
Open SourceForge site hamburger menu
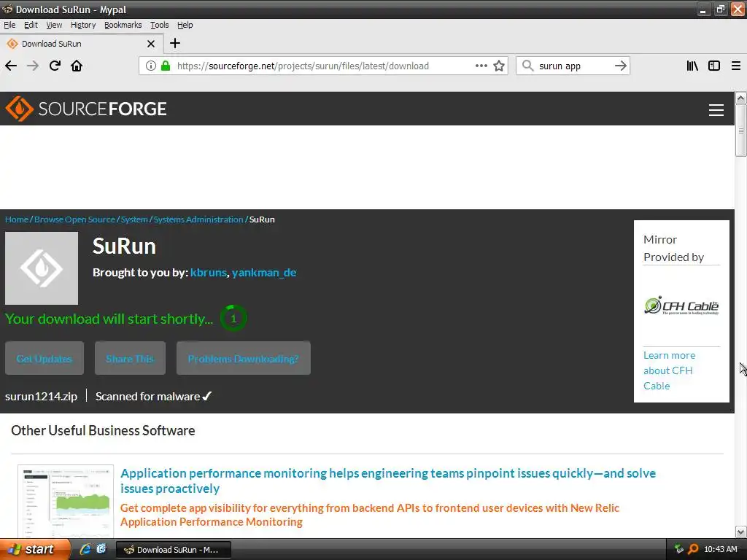pos(716,110)
